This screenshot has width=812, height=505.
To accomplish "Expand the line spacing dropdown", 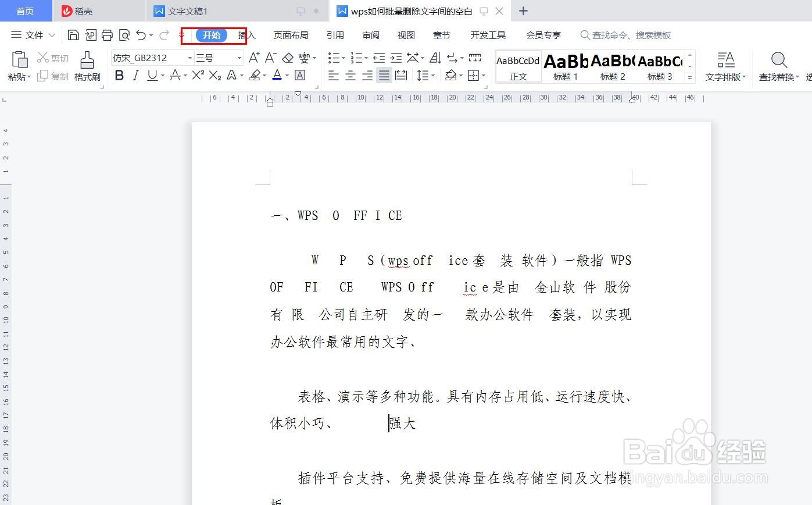I will 434,76.
